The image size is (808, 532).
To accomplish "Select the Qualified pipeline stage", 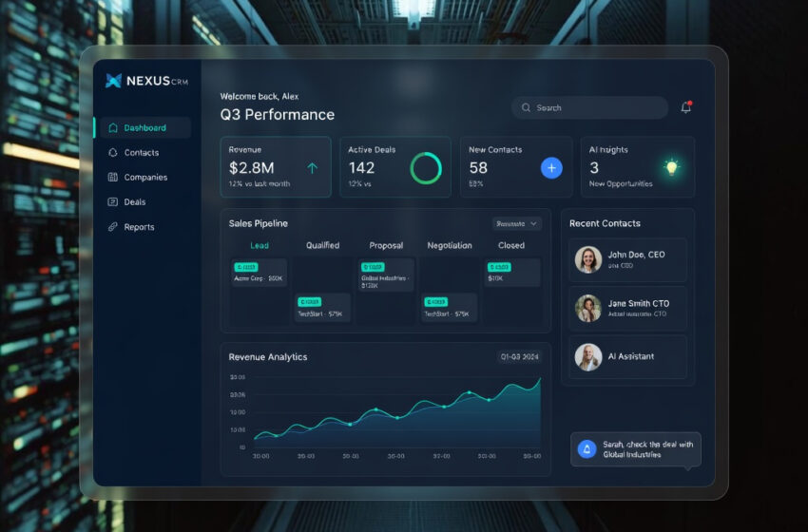I will (x=322, y=246).
